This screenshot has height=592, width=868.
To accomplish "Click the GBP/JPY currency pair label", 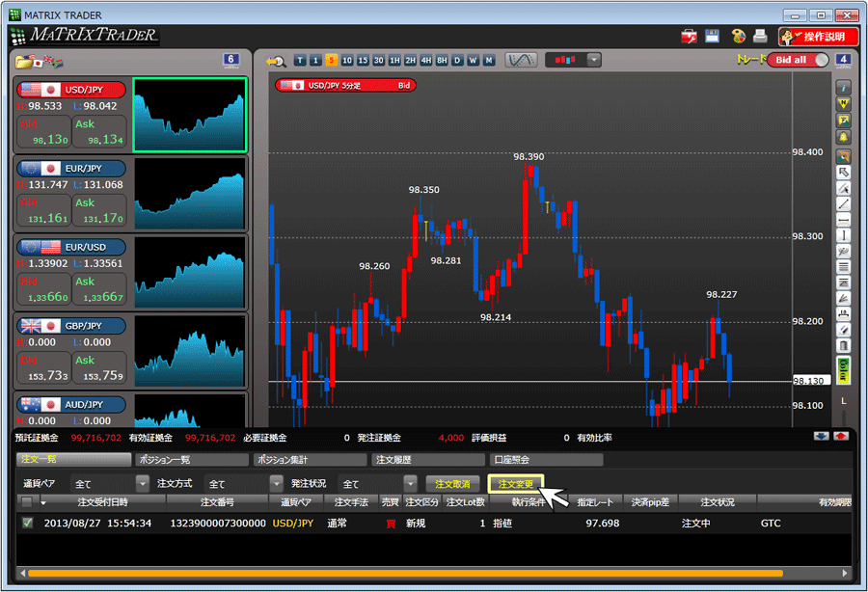I will click(70, 326).
